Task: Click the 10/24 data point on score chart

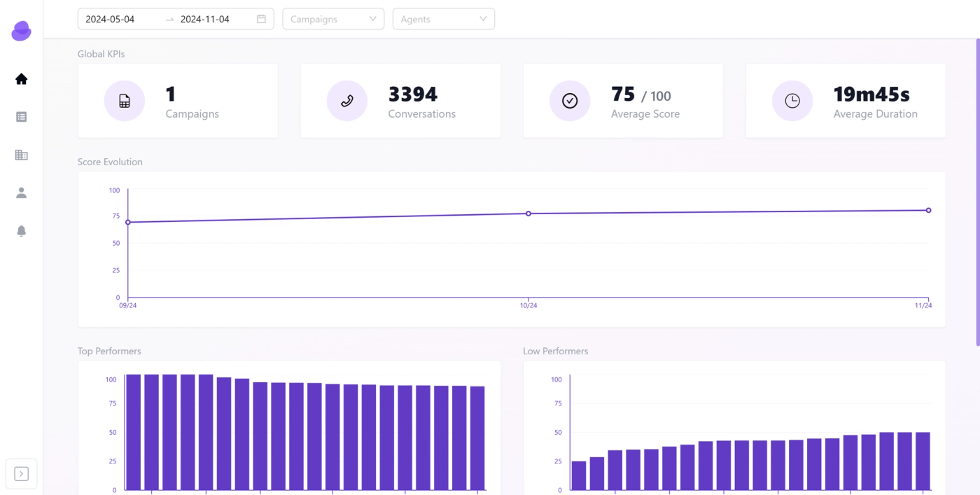Action: pos(528,214)
